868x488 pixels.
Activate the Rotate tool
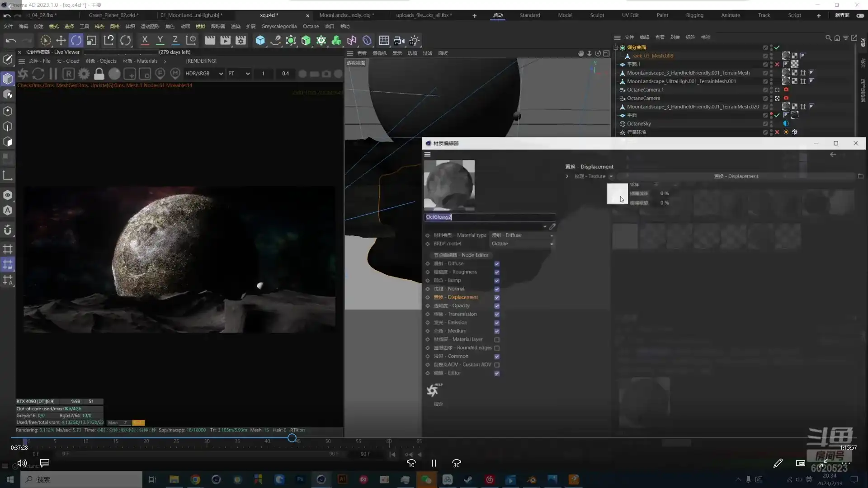[76, 41]
